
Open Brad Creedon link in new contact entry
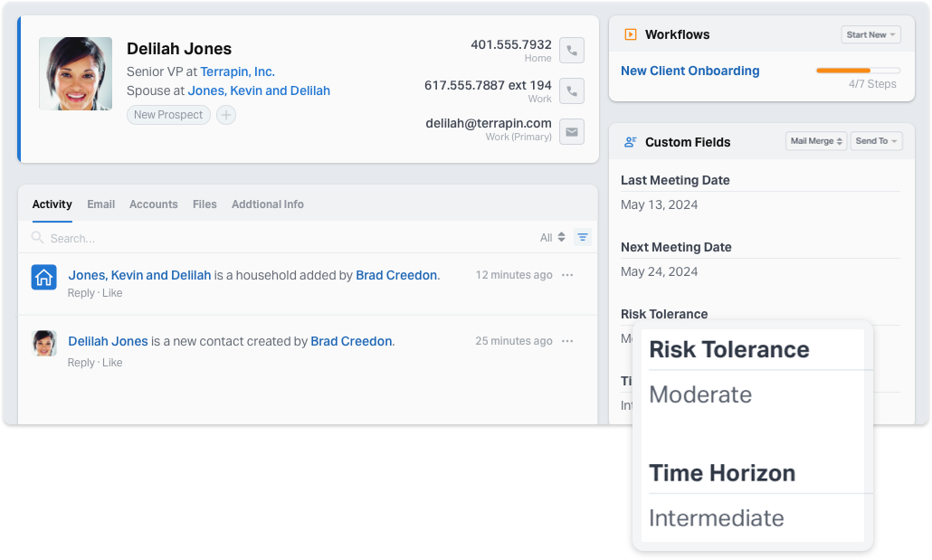click(x=351, y=341)
